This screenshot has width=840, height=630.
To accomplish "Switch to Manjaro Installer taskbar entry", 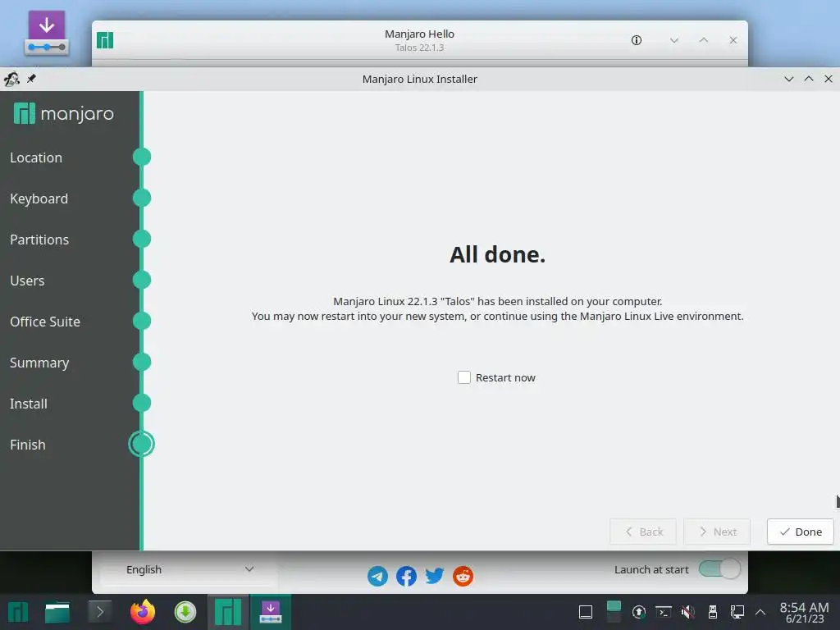I will [271, 612].
